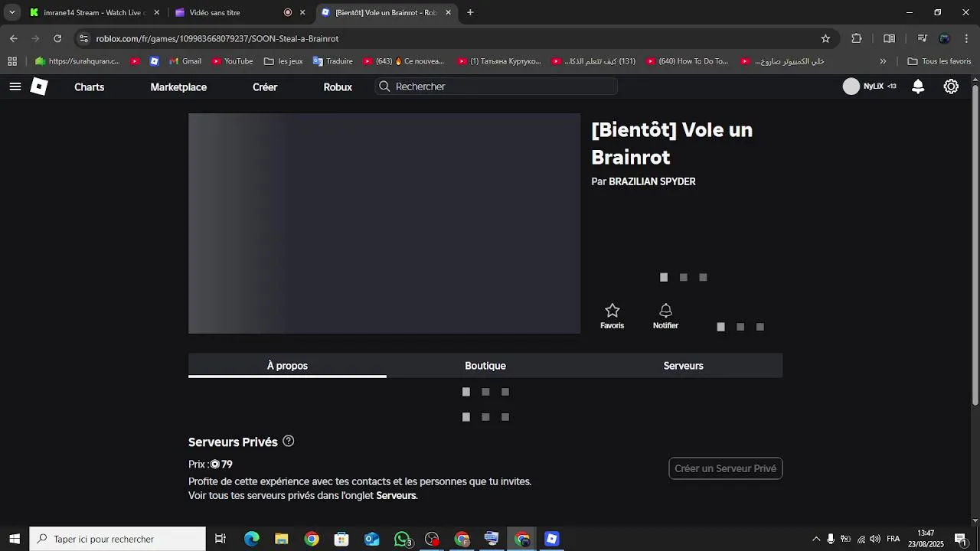Click the Windows taskbar search box
This screenshot has width=980, height=551.
118,539
